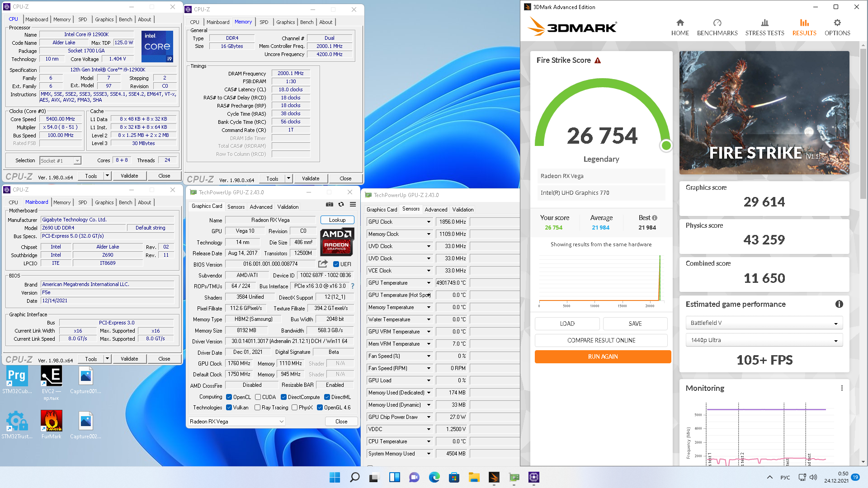Open 3DMark RESULTS section
Screen dimensions: 868x488
[x=804, y=27]
